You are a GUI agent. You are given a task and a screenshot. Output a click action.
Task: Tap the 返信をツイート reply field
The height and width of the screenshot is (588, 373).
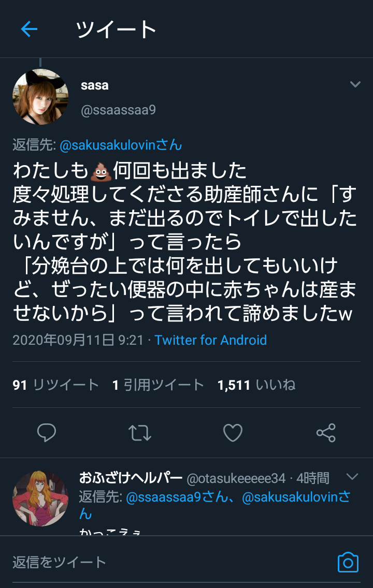[155, 562]
